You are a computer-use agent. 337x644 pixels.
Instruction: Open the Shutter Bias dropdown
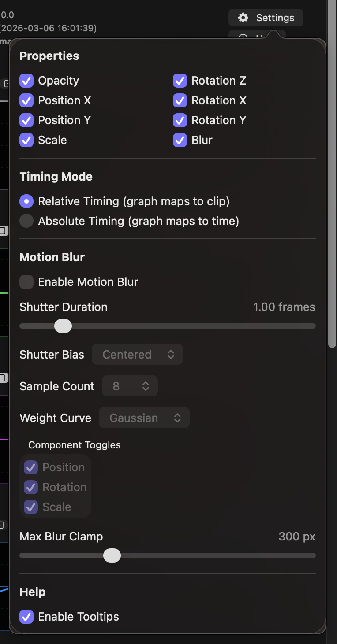tap(137, 355)
